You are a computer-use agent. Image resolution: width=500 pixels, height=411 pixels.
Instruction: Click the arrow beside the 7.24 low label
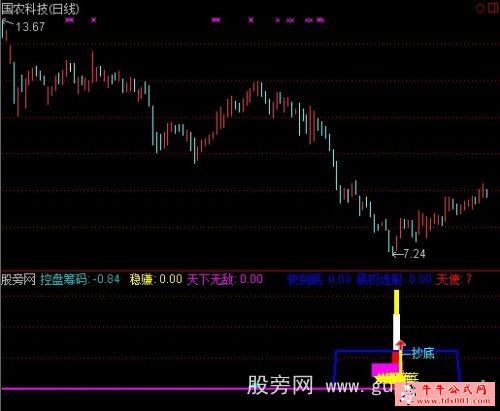click(398, 255)
